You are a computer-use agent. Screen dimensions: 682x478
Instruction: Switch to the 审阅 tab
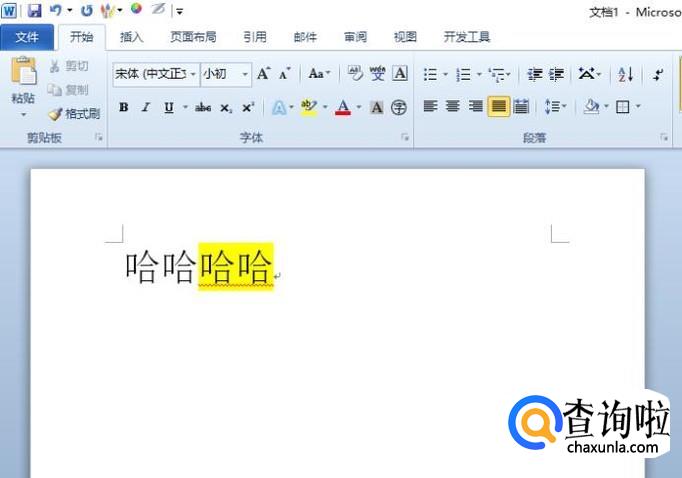click(355, 37)
